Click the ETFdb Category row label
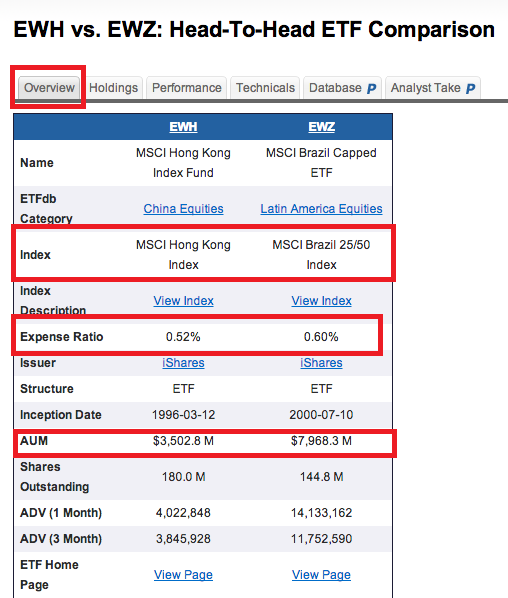The width and height of the screenshot is (508, 598). pos(46,209)
